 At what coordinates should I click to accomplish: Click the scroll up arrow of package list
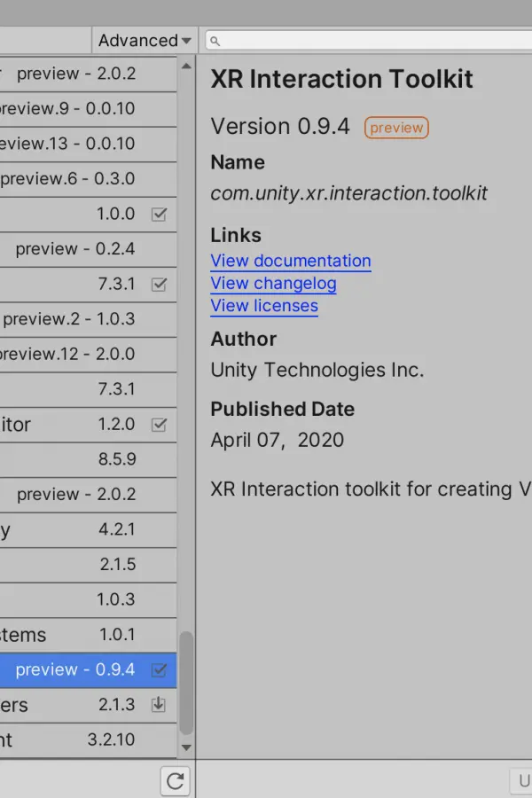pos(186,66)
